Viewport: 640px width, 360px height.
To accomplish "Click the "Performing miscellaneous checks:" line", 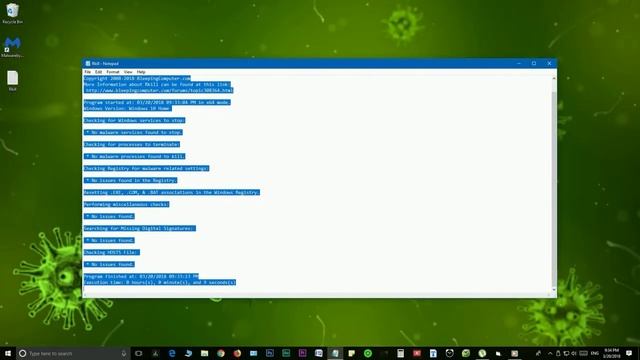I will pos(127,204).
